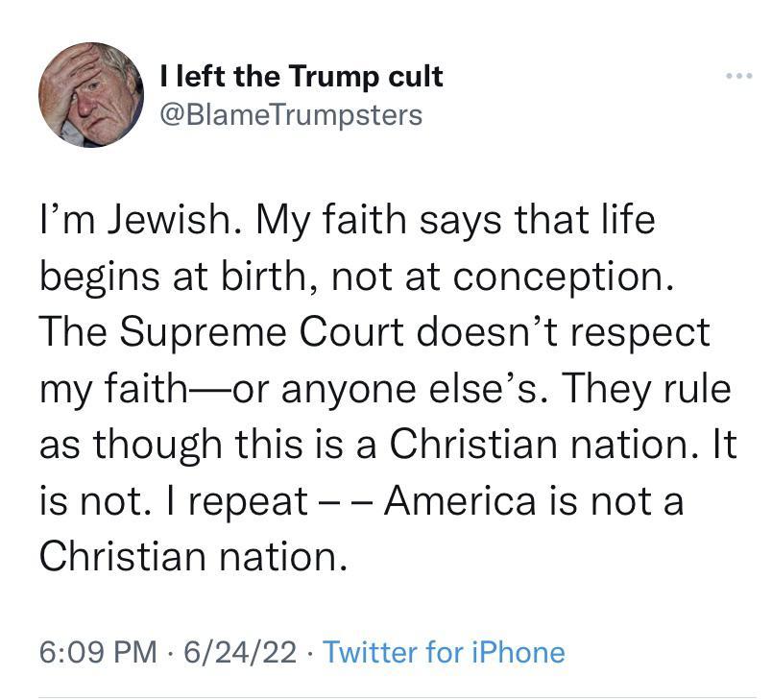This screenshot has height=700, width=772.
Task: Click the separator dot before 'Twitter for iPhone'
Action: pos(310,650)
